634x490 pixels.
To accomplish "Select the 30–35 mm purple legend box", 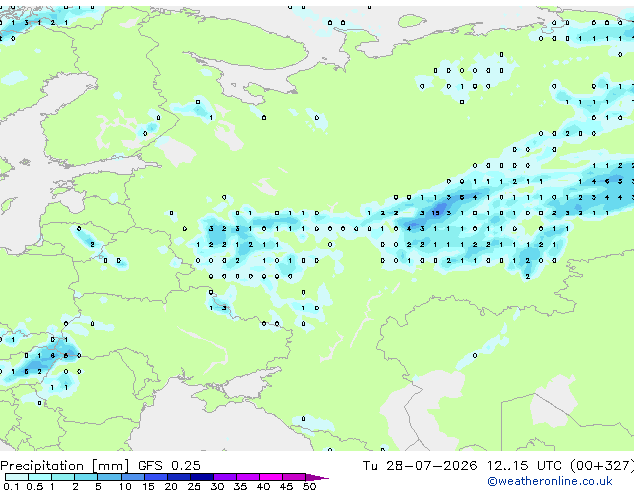I will (225, 477).
